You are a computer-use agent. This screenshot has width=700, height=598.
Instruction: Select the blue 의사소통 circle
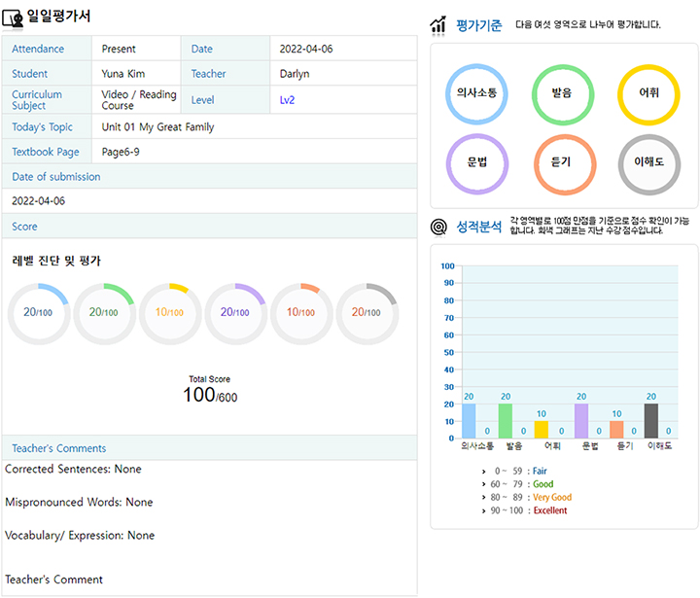click(x=476, y=94)
